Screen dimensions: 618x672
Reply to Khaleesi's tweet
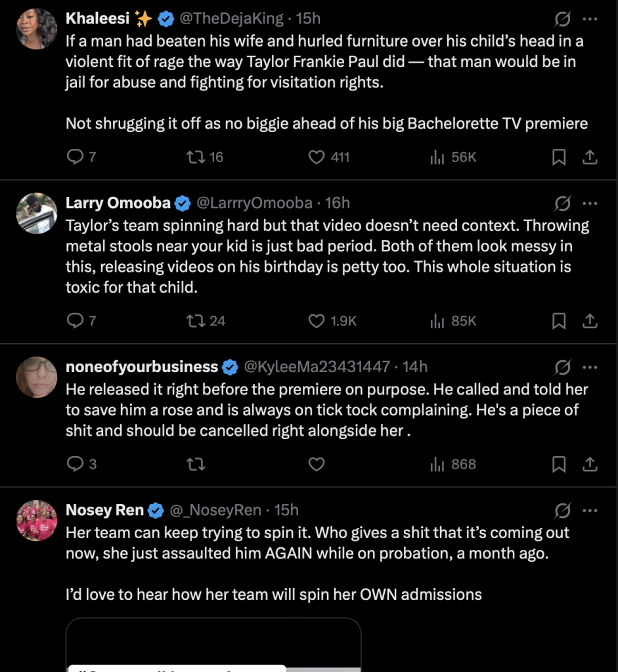[76, 157]
